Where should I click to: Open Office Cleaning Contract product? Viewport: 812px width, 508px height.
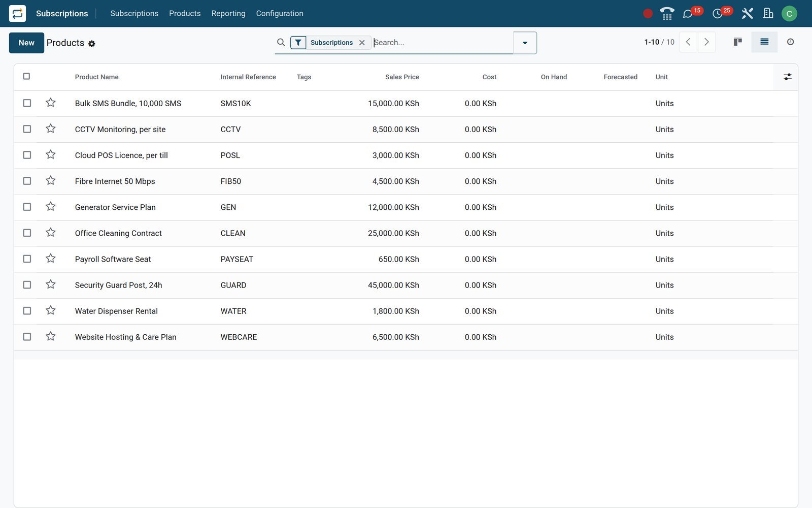118,233
